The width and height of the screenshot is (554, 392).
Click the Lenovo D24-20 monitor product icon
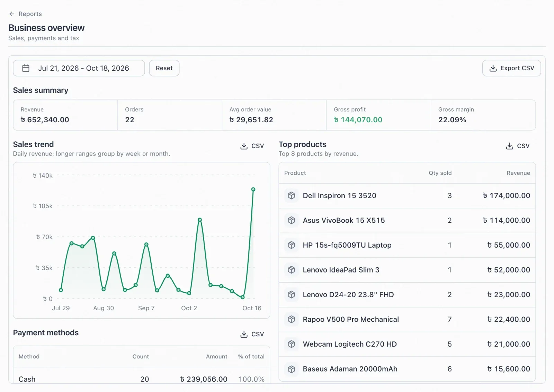coord(292,295)
